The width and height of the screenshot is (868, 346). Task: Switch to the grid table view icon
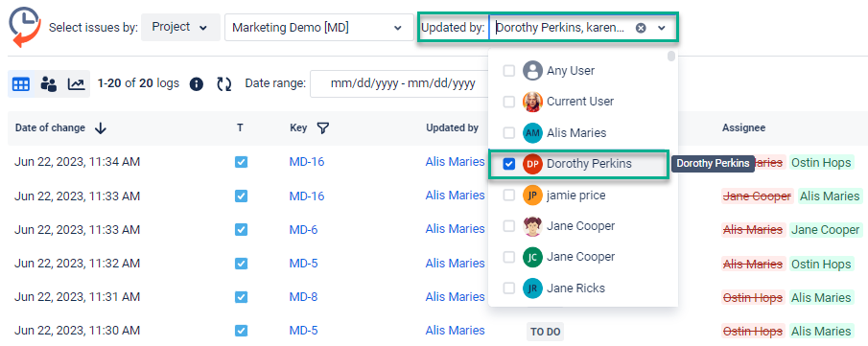(21, 84)
